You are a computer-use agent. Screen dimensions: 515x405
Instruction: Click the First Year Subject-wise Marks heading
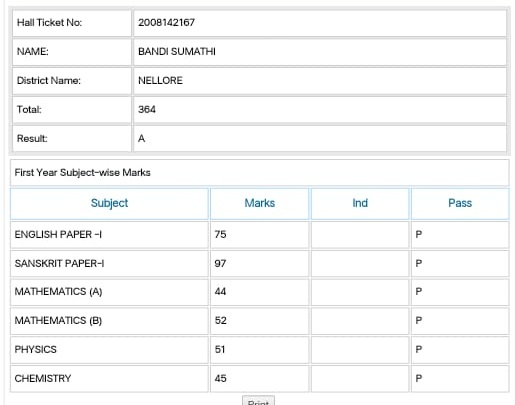point(82,173)
